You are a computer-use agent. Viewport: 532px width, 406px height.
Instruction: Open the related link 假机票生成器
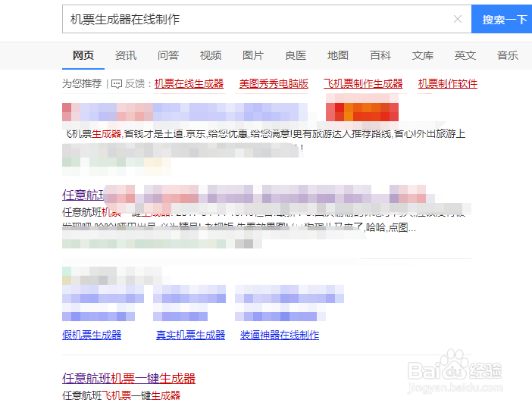pos(92,335)
